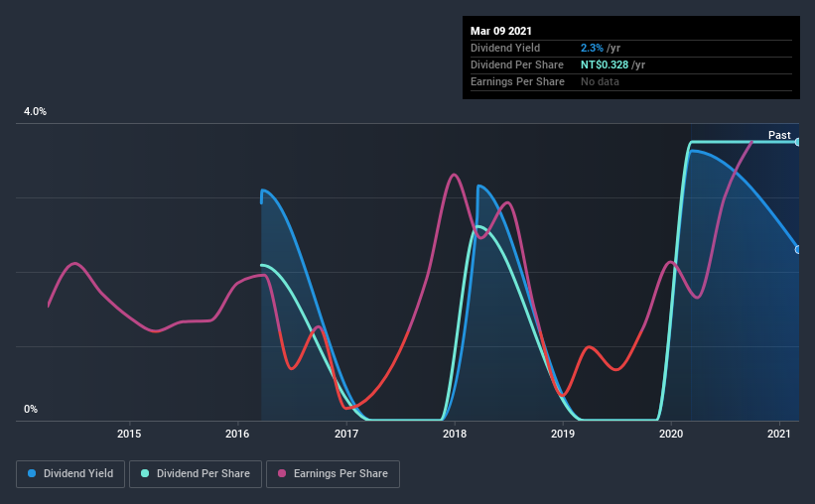Click the pink Earnings Per Share legend dot
This screenshot has height=504, width=815.
click(x=282, y=473)
